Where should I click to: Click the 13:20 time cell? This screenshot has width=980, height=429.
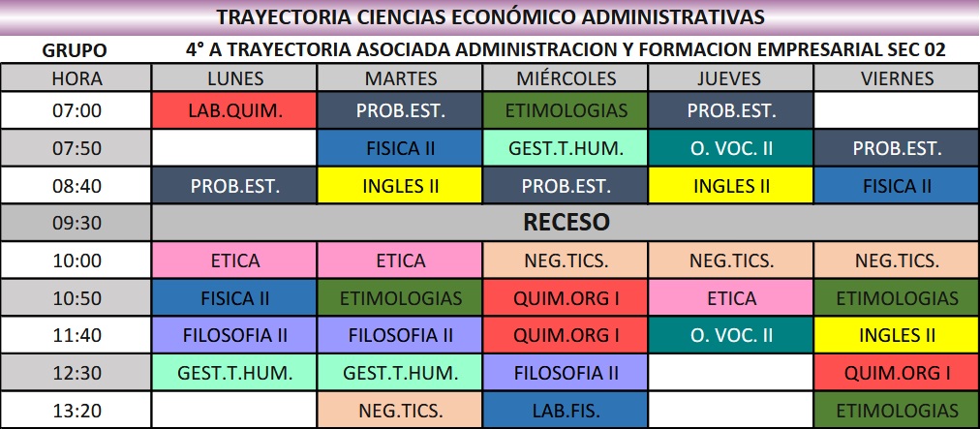(x=77, y=410)
